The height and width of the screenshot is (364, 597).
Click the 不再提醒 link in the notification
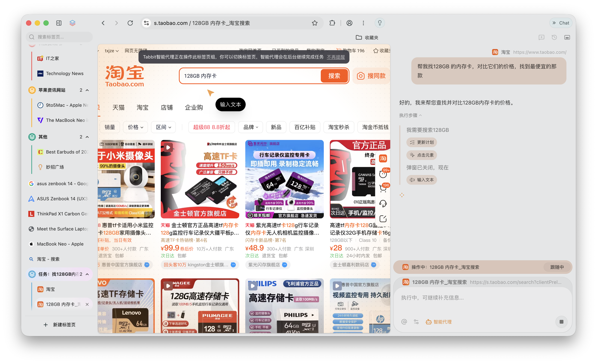point(336,57)
